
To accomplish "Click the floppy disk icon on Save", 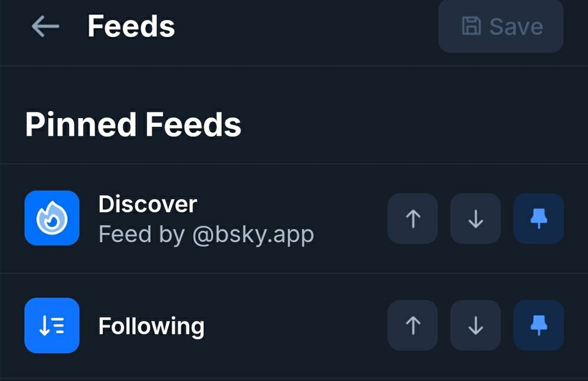I will coord(472,26).
